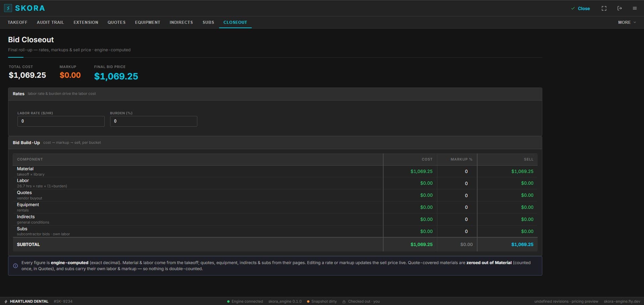Click the #SK-9234 project number
The width and height of the screenshot is (644, 305).
tap(63, 302)
